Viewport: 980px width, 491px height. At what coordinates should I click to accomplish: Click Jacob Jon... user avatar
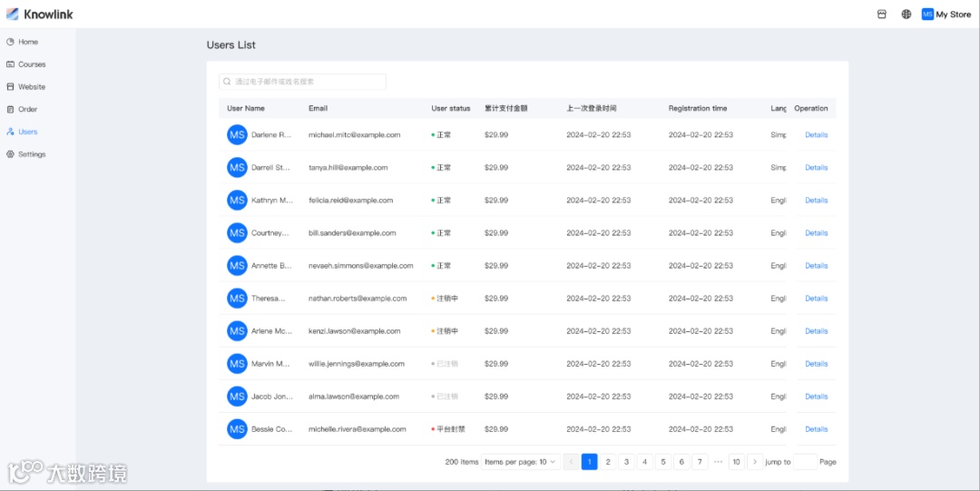[x=237, y=396]
